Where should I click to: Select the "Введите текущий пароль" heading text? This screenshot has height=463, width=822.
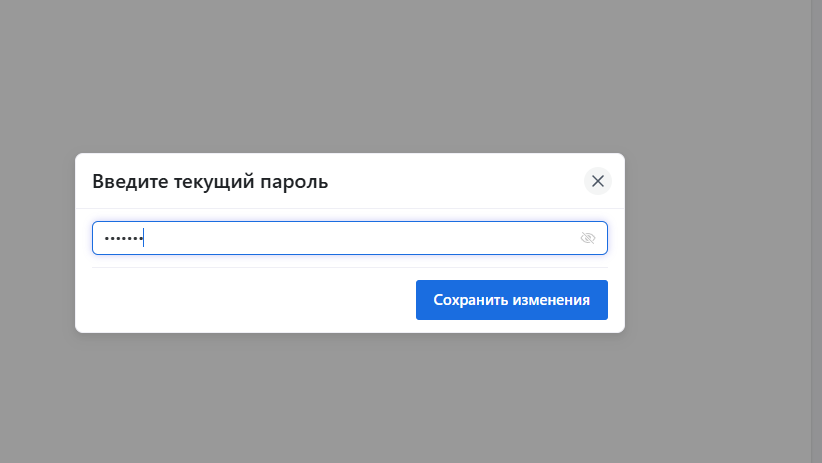210,181
